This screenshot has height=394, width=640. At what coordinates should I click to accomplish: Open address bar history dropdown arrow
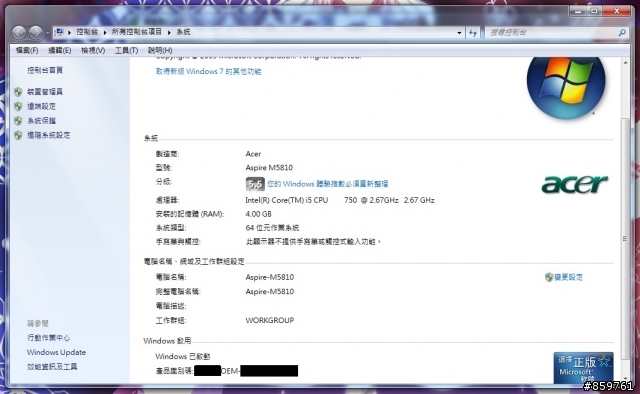tap(459, 33)
